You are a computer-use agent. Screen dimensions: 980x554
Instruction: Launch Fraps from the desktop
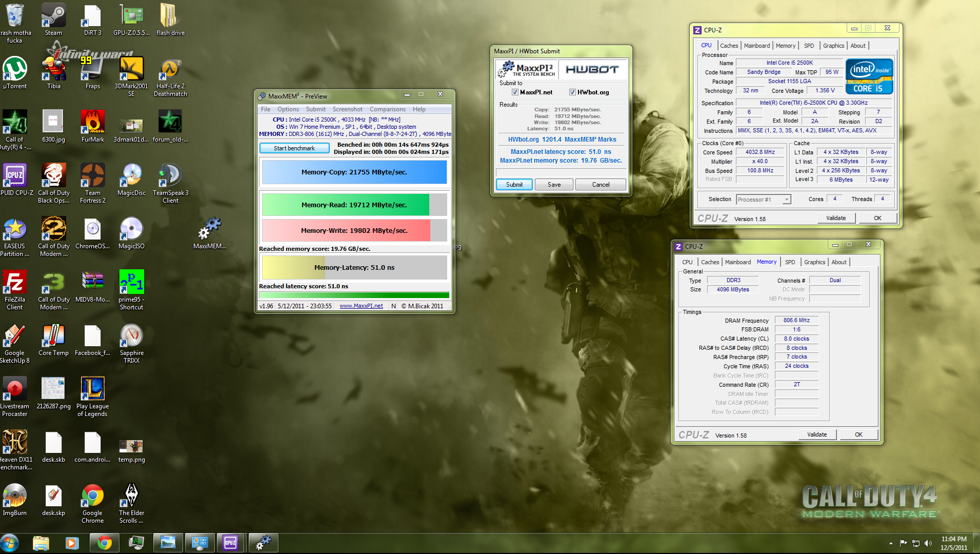point(92,73)
